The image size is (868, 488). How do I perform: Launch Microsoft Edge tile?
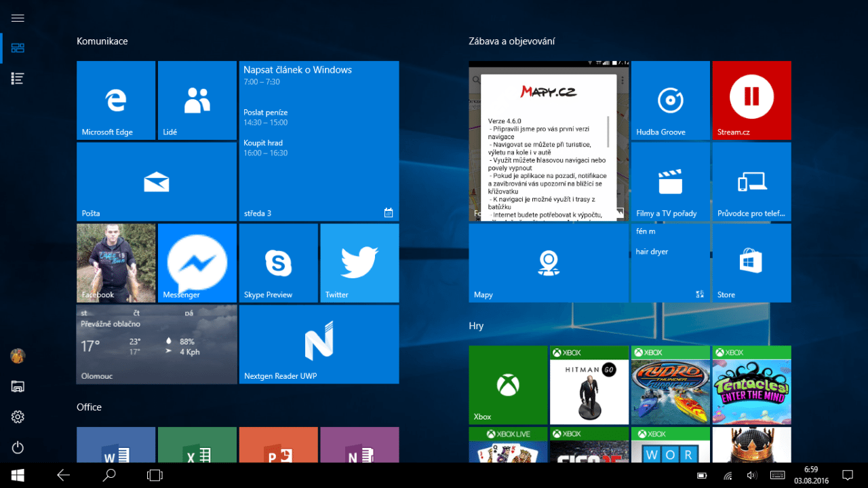point(116,100)
